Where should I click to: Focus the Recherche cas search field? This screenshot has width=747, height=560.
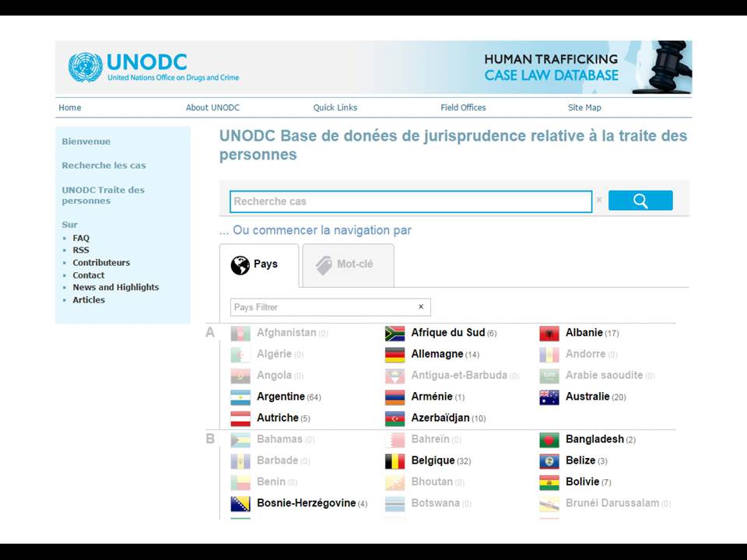pyautogui.click(x=411, y=201)
